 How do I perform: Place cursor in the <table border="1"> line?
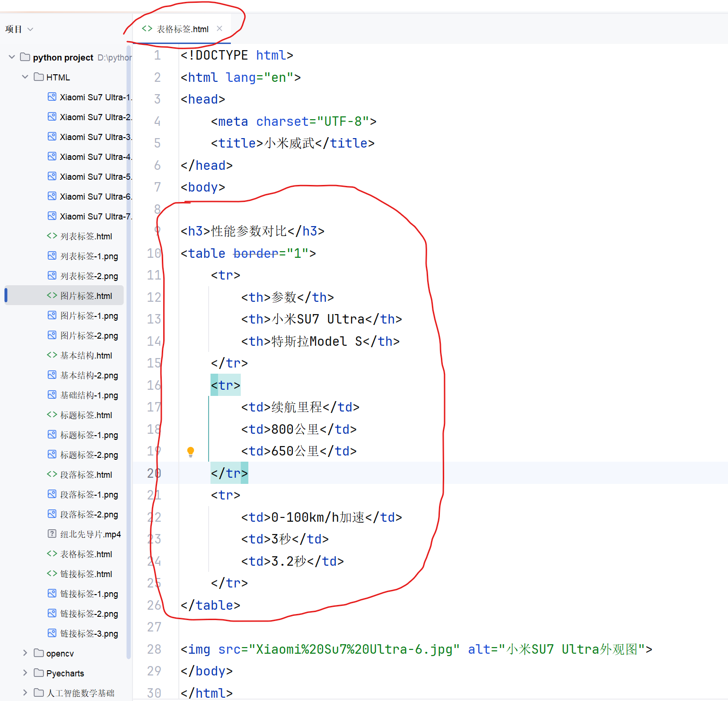pos(248,253)
